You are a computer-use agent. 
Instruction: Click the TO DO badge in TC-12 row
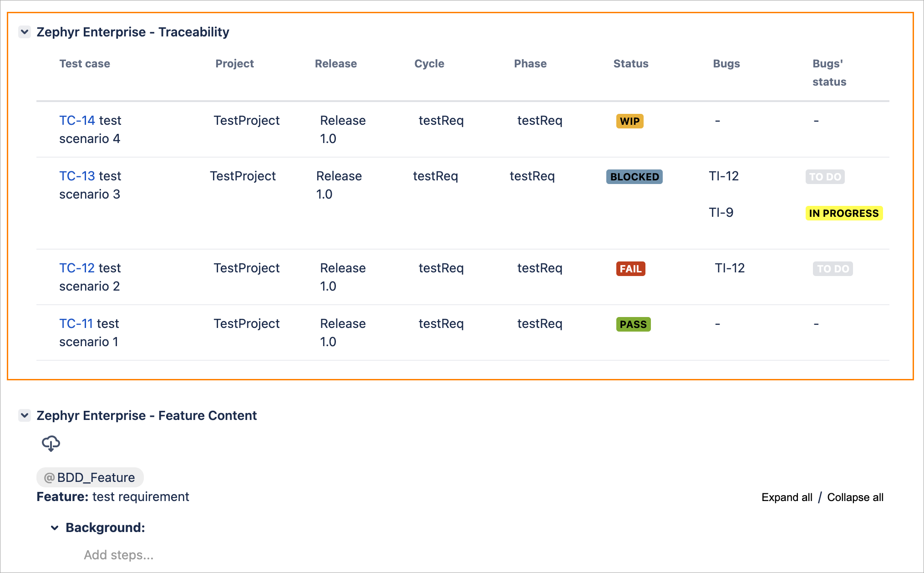833,269
